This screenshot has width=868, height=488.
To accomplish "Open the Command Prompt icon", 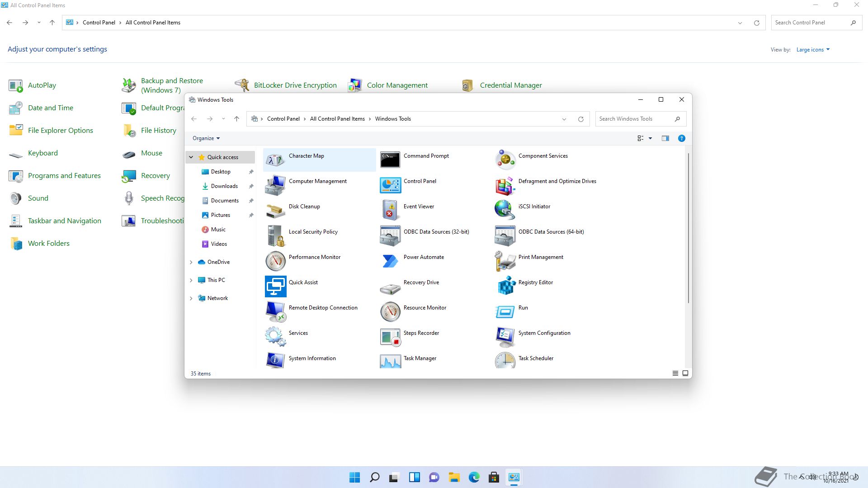I will [x=390, y=160].
